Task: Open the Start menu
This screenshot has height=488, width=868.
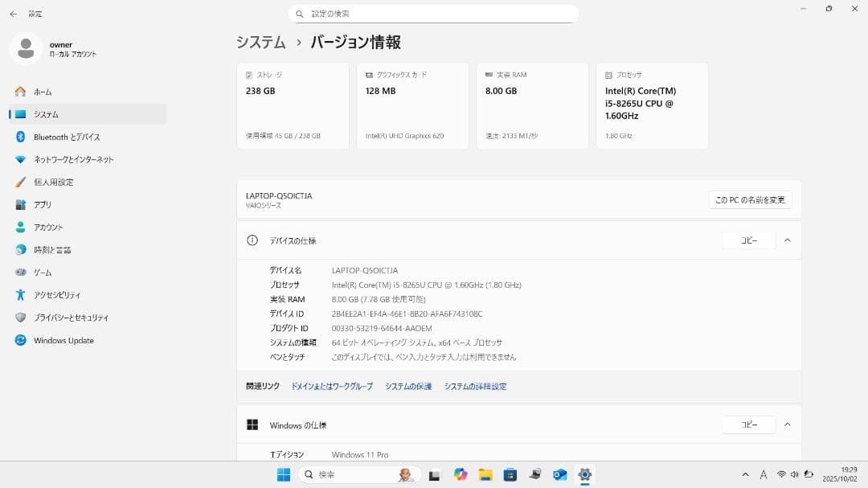Action: click(x=282, y=474)
